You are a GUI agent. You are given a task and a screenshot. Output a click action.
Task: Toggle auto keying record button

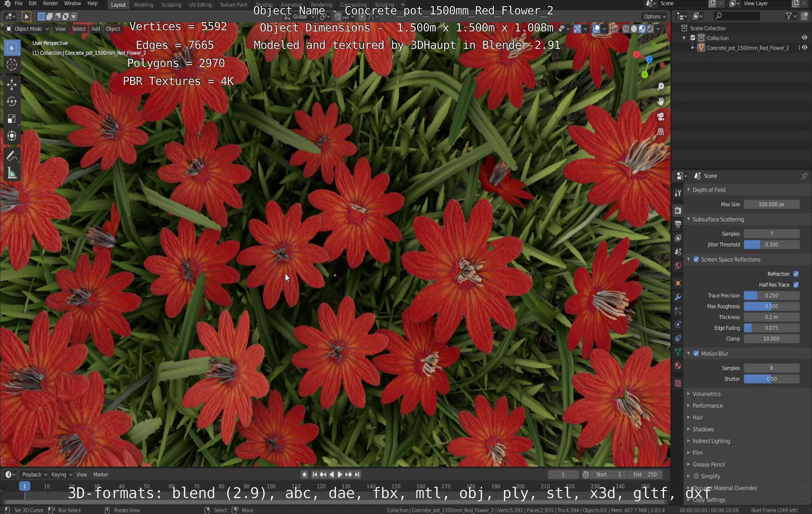(x=304, y=475)
